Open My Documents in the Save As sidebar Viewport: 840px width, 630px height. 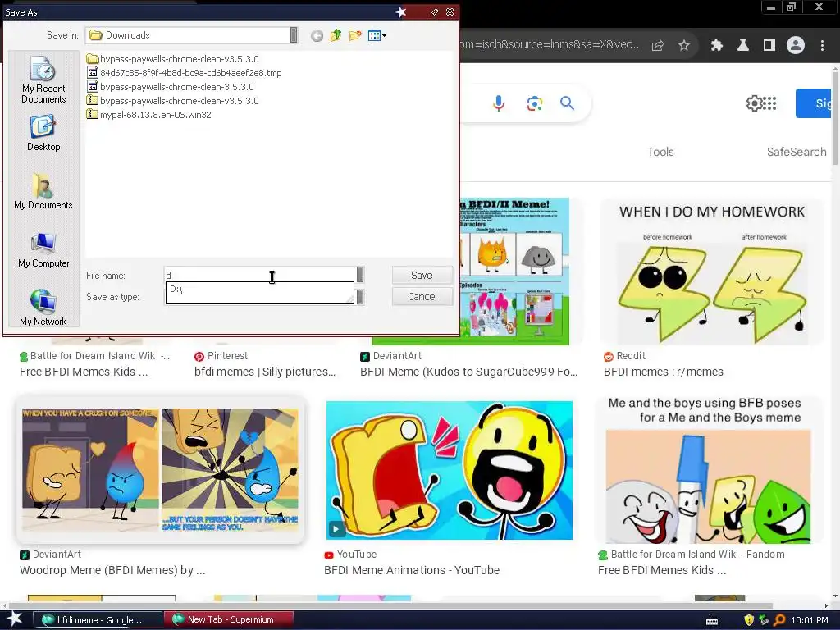[x=43, y=191]
